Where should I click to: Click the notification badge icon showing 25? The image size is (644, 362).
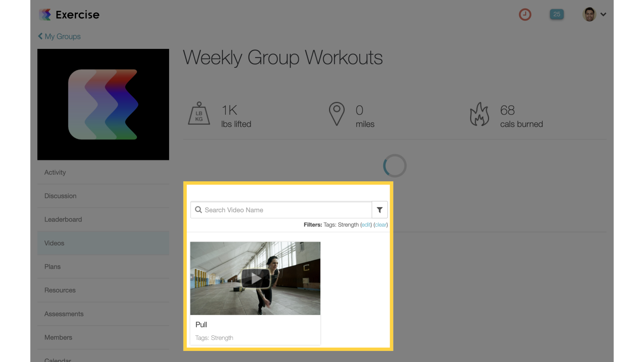pyautogui.click(x=557, y=14)
